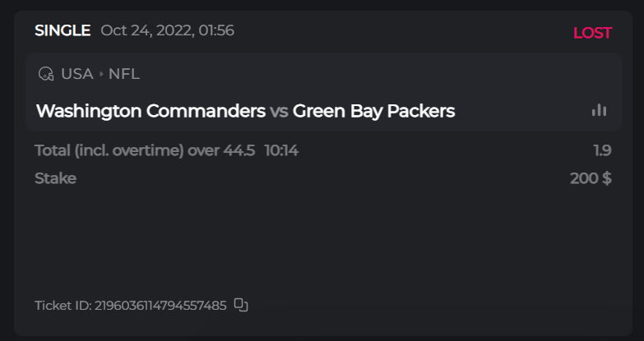Go to the NFL league link
The image size is (644, 341).
[x=124, y=74]
